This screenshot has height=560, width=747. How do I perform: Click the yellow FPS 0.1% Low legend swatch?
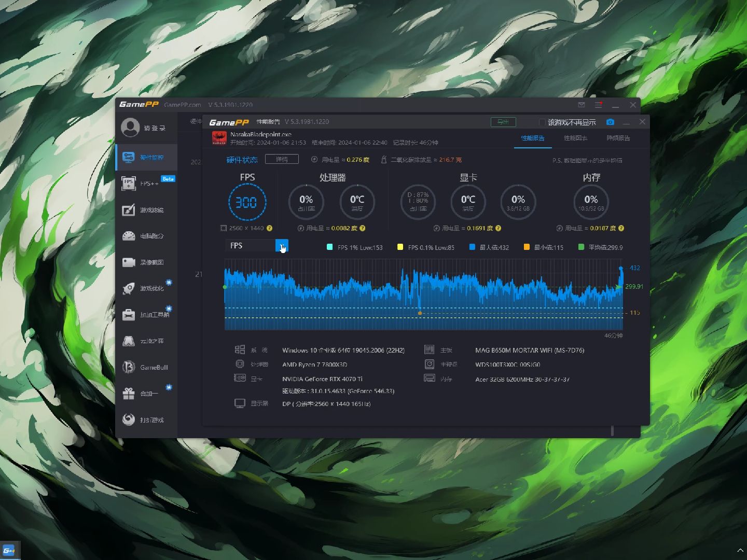tap(400, 247)
